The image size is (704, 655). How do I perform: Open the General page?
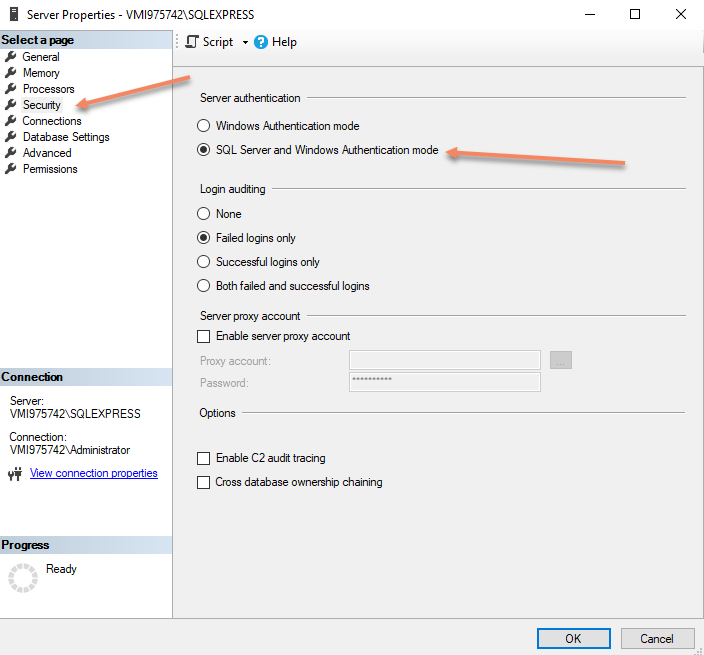(x=41, y=57)
